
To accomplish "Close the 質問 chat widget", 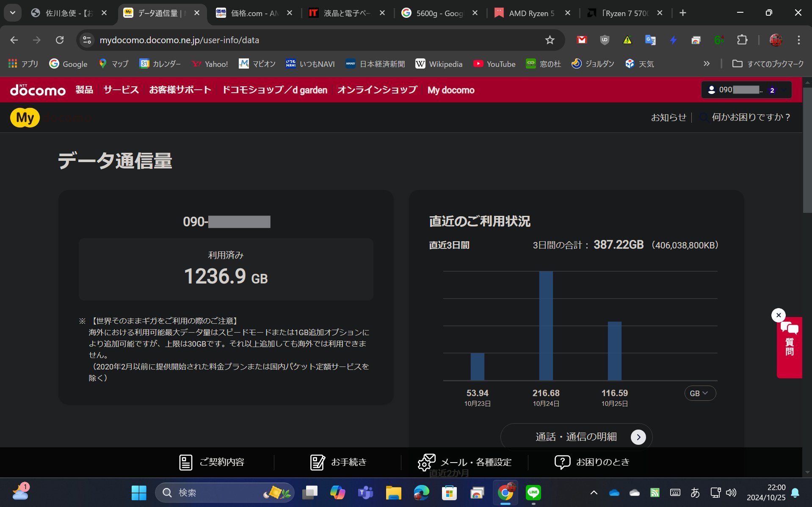I will [x=778, y=315].
